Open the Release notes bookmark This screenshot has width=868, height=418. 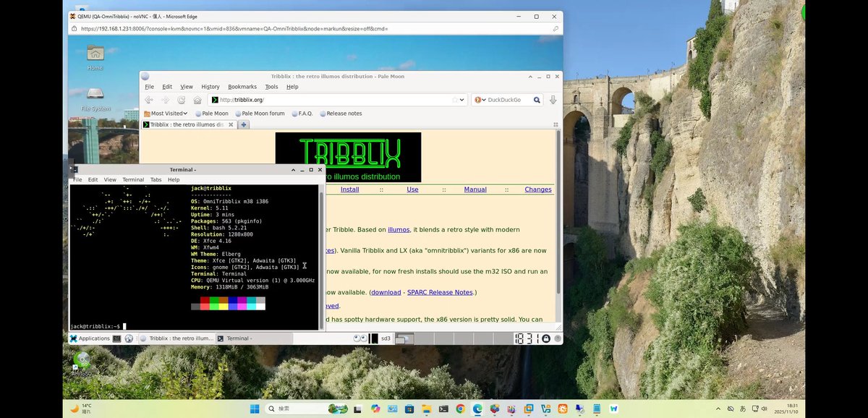341,114
